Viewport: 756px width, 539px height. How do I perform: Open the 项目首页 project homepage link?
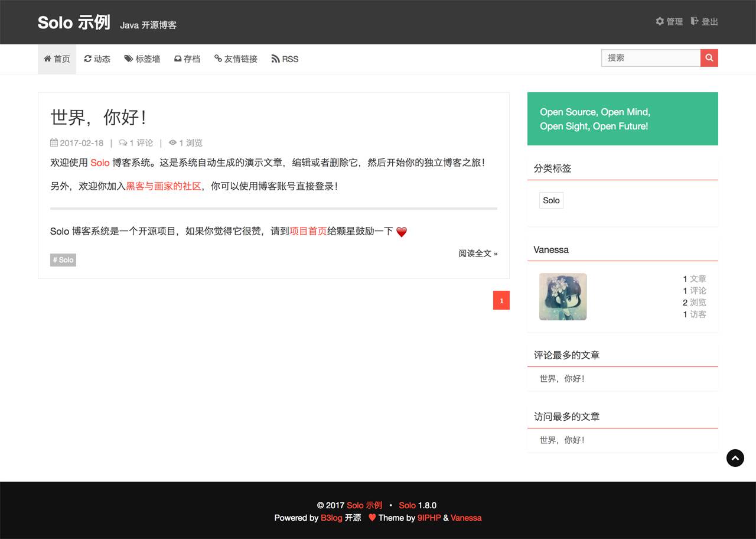click(309, 230)
